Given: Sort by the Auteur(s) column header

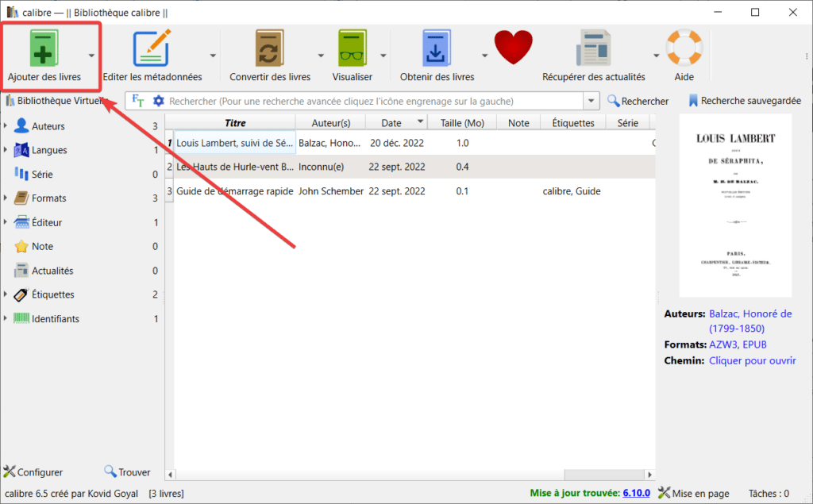Looking at the screenshot, I should coord(331,123).
